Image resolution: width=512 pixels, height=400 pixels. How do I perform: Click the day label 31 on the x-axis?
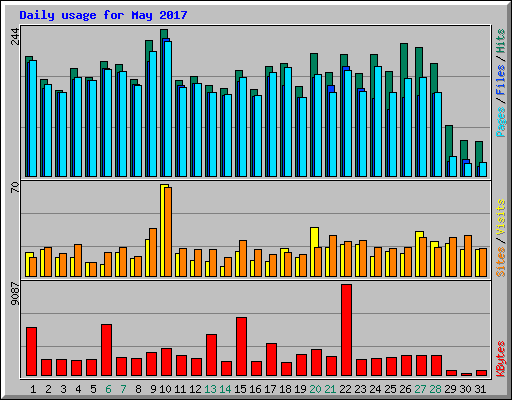click(x=480, y=389)
